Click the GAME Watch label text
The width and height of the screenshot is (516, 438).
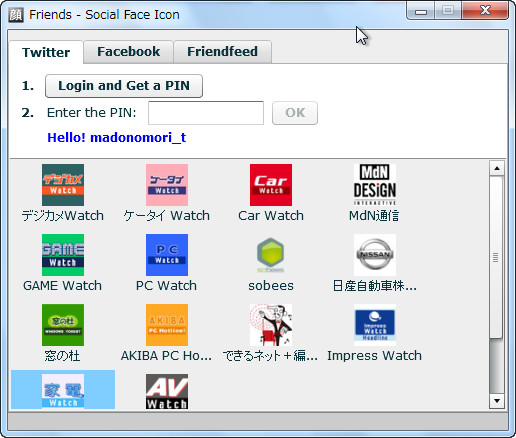[x=62, y=286]
